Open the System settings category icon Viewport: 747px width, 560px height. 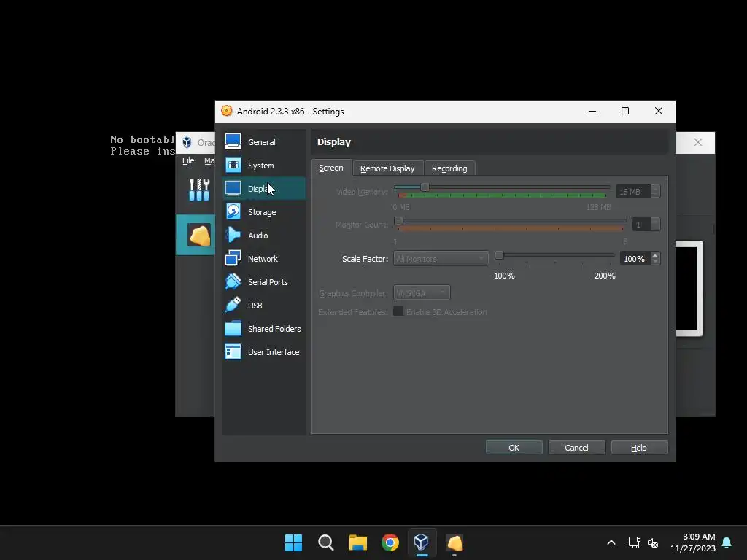tap(233, 166)
